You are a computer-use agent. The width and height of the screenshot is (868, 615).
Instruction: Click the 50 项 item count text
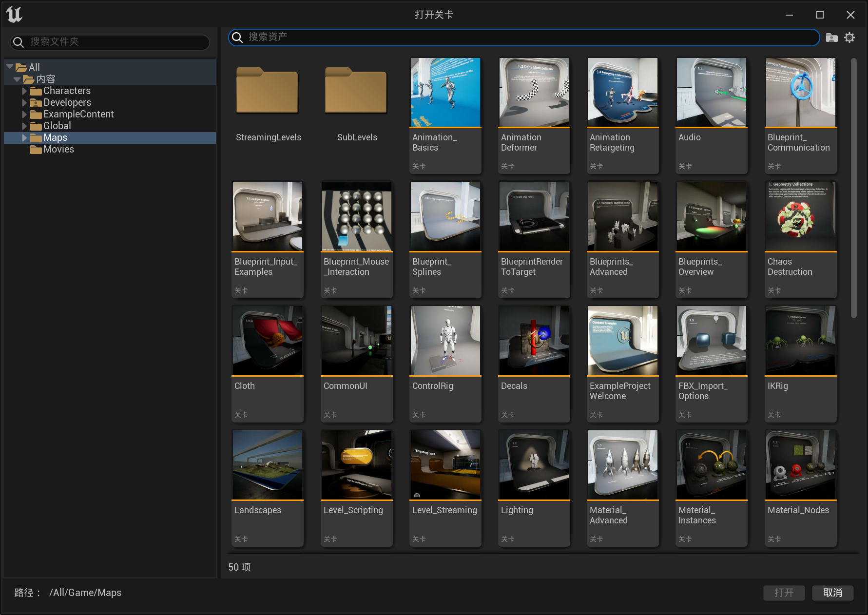pos(240,567)
